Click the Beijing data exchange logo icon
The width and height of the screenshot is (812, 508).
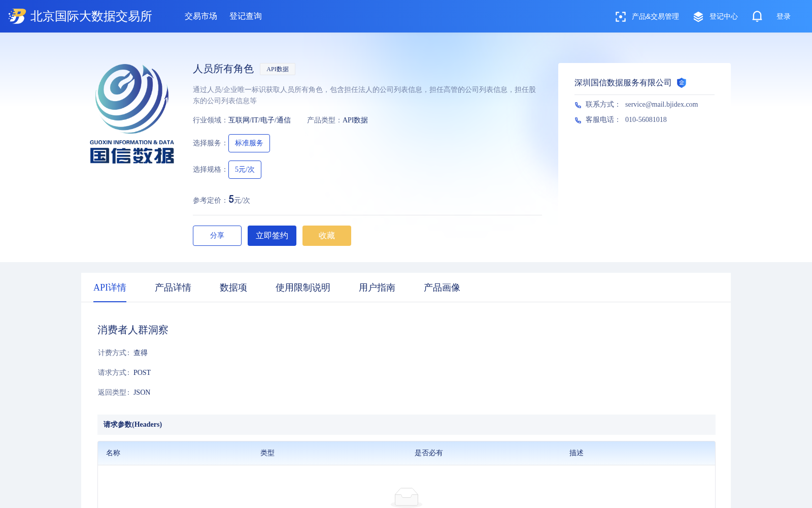[17, 16]
